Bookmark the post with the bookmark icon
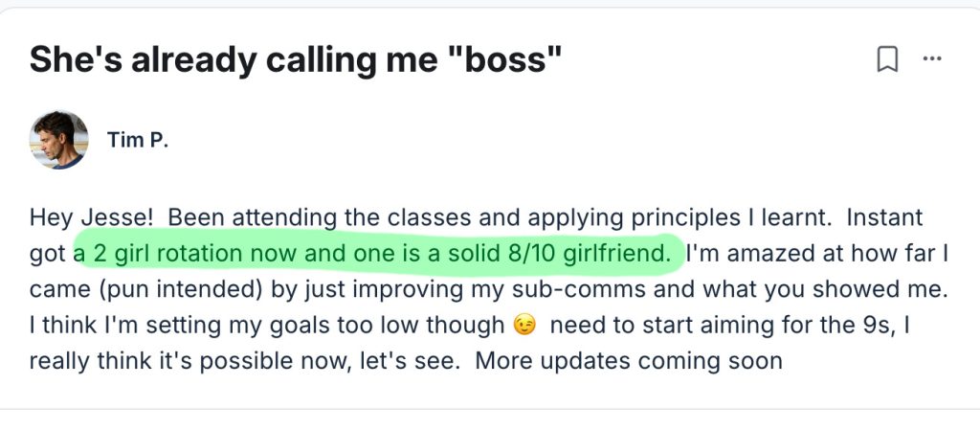 [x=887, y=60]
